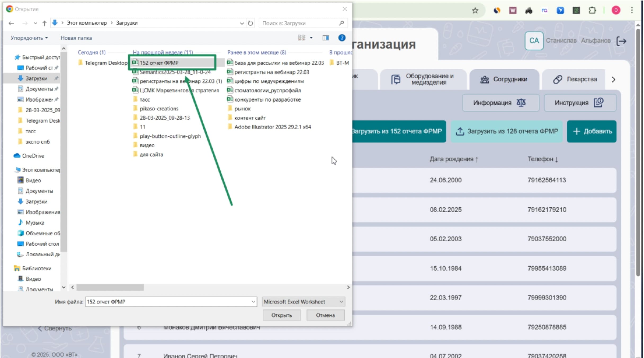
Task: Select the контент сайт folder
Action: pyautogui.click(x=247, y=118)
